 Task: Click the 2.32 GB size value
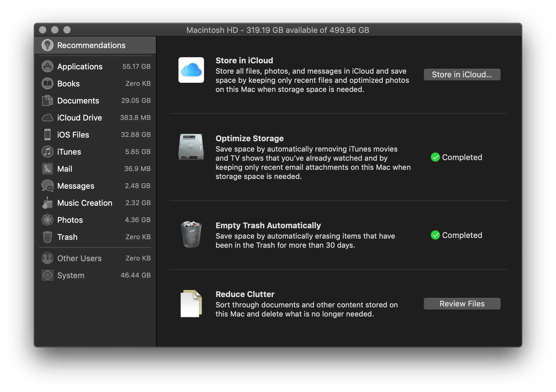click(x=138, y=203)
